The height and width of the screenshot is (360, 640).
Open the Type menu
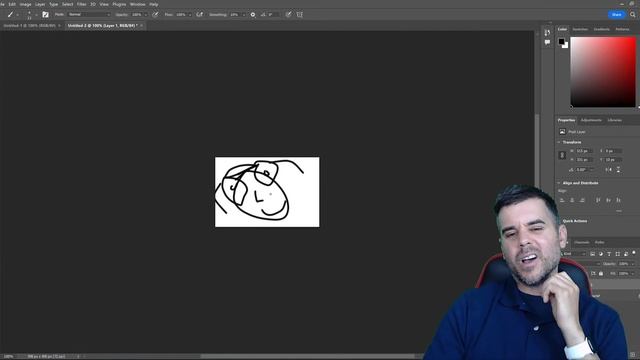click(x=53, y=4)
